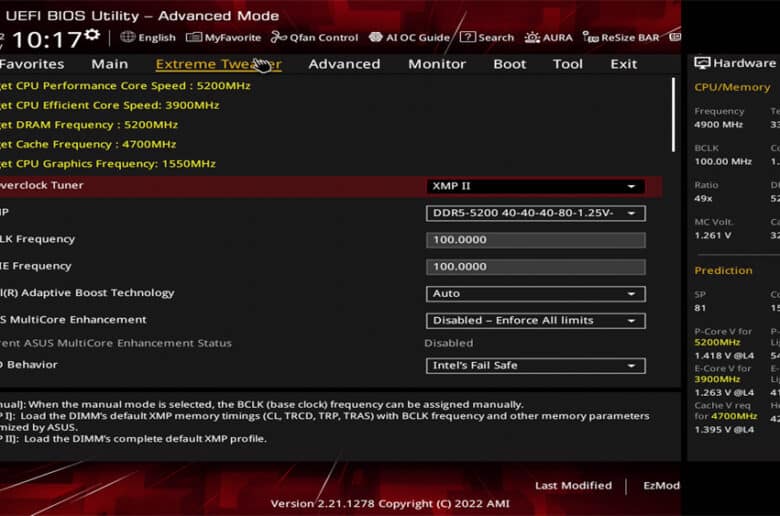This screenshot has width=780, height=516.
Task: Toggle ReSize BAR icon
Action: click(x=590, y=37)
